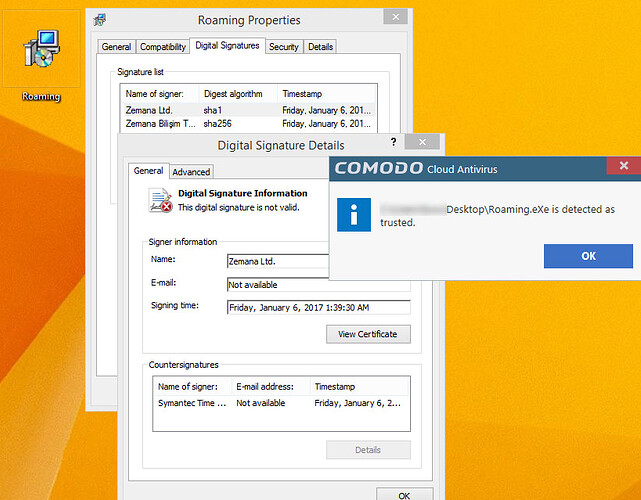The width and height of the screenshot is (641, 500).
Task: Click the Countersignatures Name of signer header
Action: pyautogui.click(x=193, y=386)
